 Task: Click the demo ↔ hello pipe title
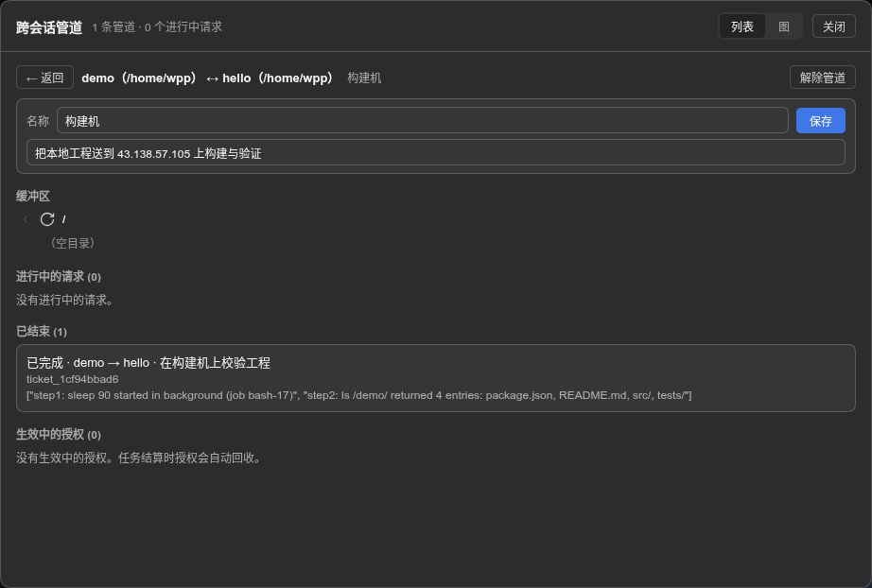click(207, 78)
